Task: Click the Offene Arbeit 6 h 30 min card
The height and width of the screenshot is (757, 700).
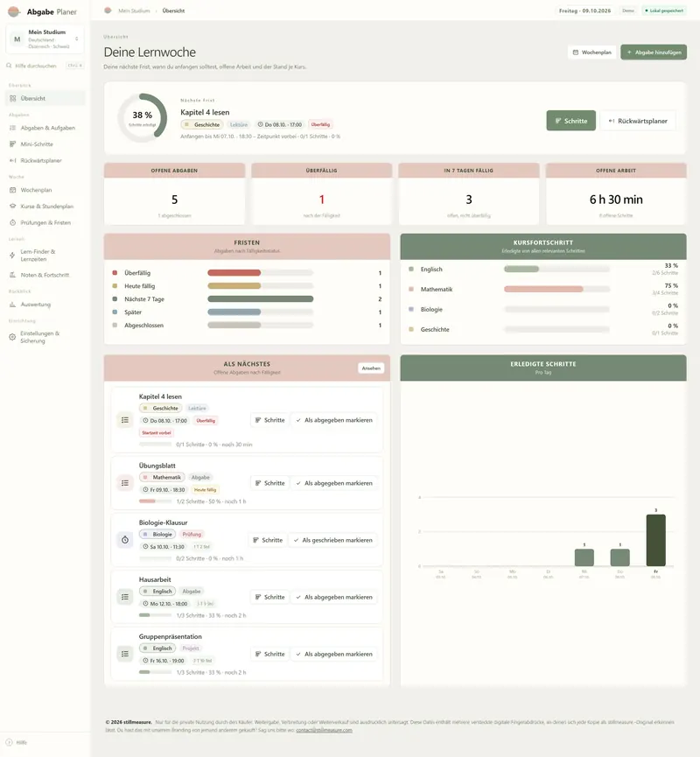Action: point(616,194)
